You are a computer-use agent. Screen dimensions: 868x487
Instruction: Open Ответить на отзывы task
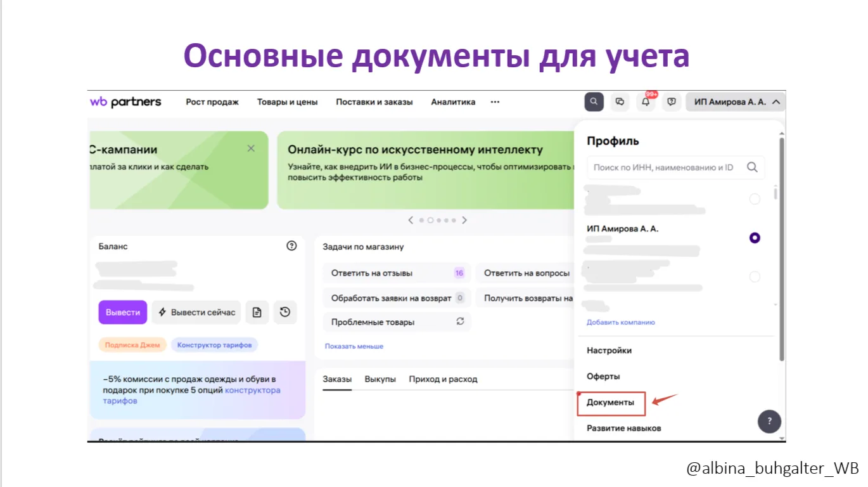pos(397,273)
